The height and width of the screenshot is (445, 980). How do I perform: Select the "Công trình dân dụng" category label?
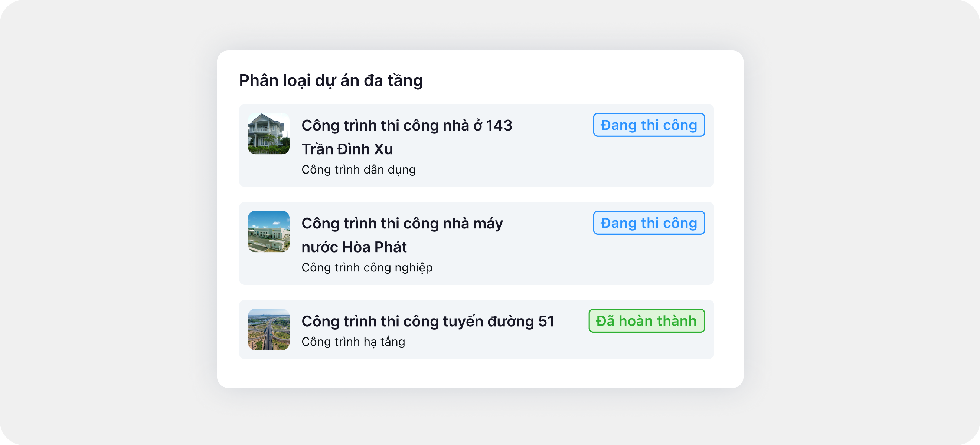pyautogui.click(x=358, y=169)
